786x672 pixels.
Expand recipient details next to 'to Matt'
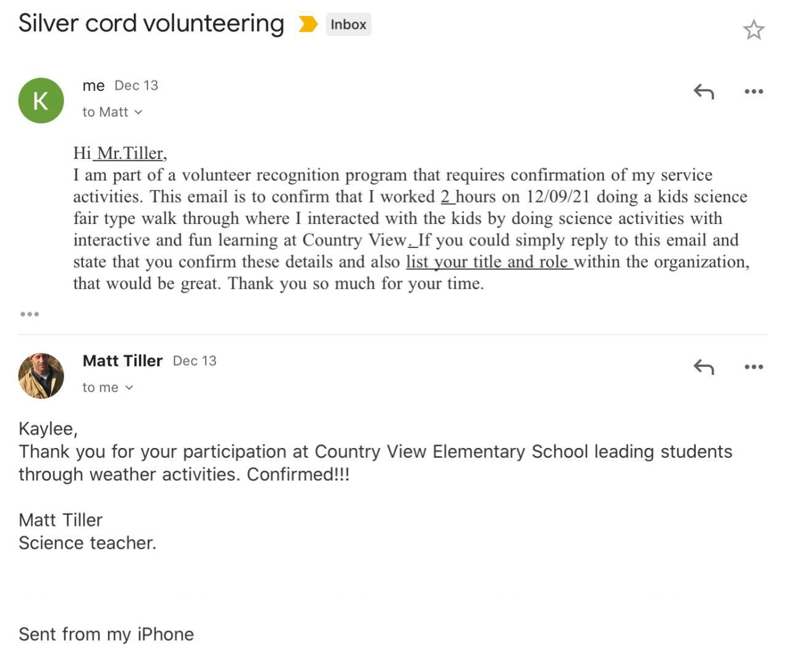click(138, 112)
